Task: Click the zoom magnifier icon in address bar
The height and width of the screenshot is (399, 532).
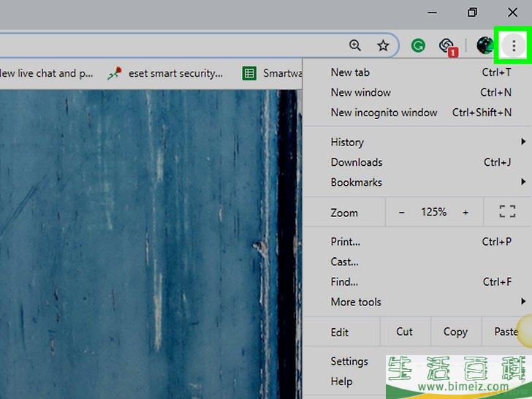Action: (x=355, y=45)
